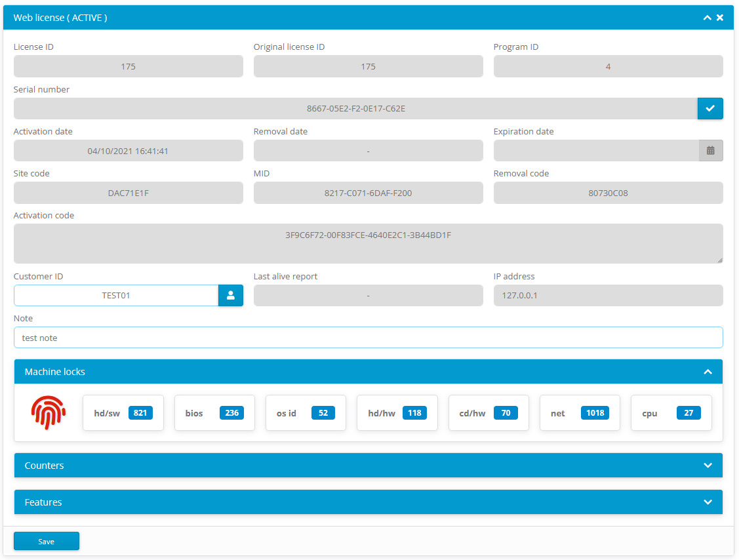The width and height of the screenshot is (739, 560).
Task: Click the 236 badge on bios
Action: 232,413
